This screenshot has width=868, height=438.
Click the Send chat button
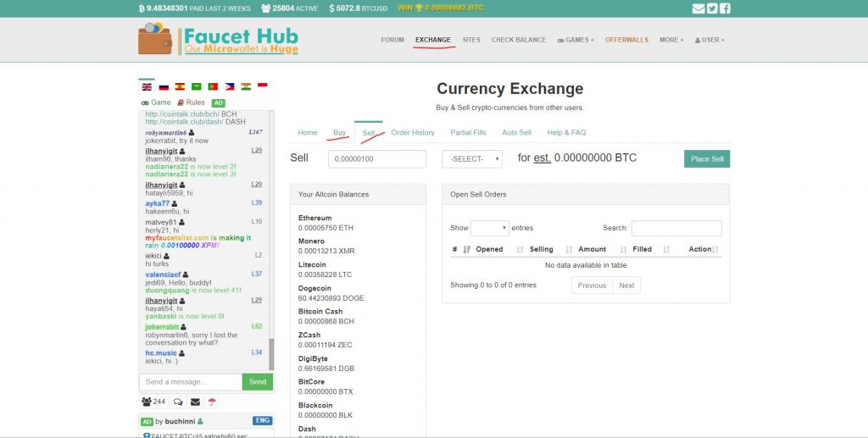258,381
